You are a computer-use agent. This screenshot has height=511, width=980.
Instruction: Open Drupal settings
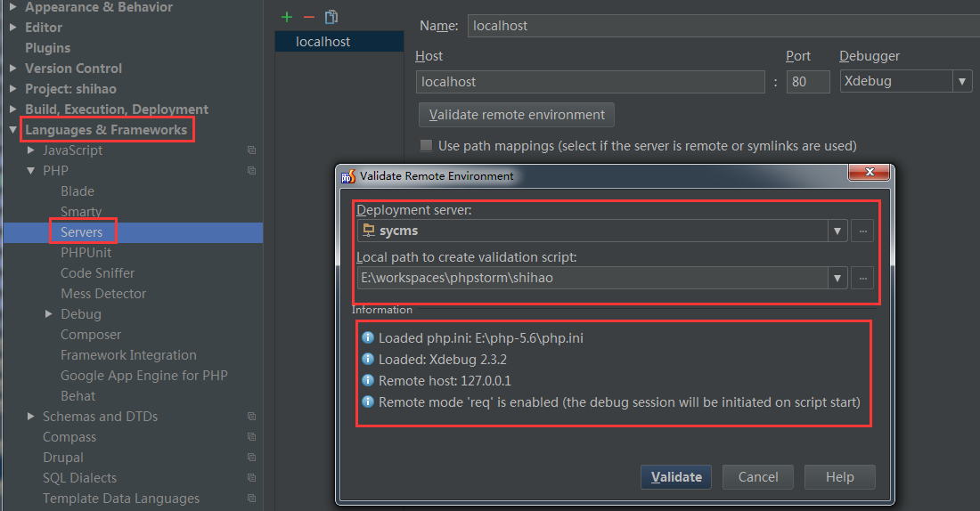click(x=62, y=458)
